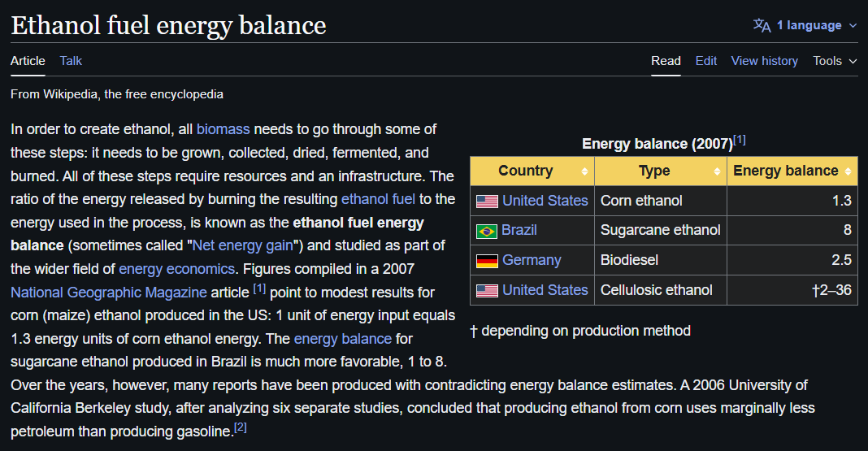Open United States link in Cellulosic ethanol row
This screenshot has height=451, width=868.
pos(545,290)
